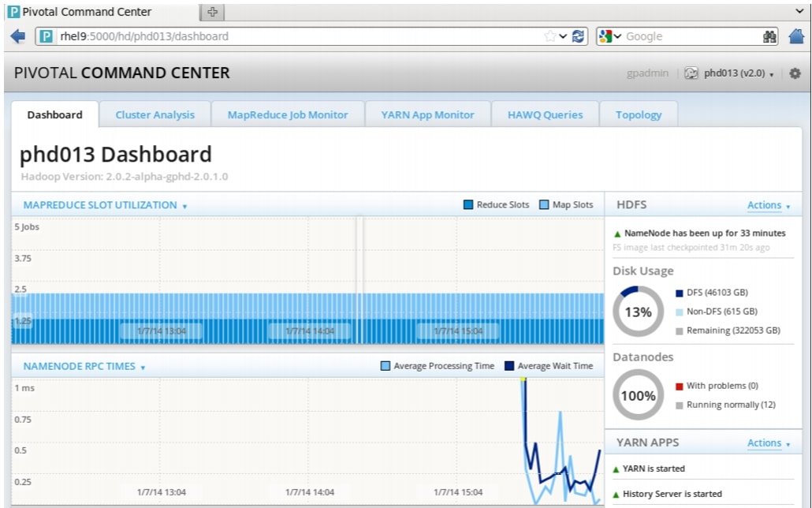Click the YARN is started status triangle
Image resolution: width=812 pixels, height=508 pixels.
pyautogui.click(x=616, y=469)
